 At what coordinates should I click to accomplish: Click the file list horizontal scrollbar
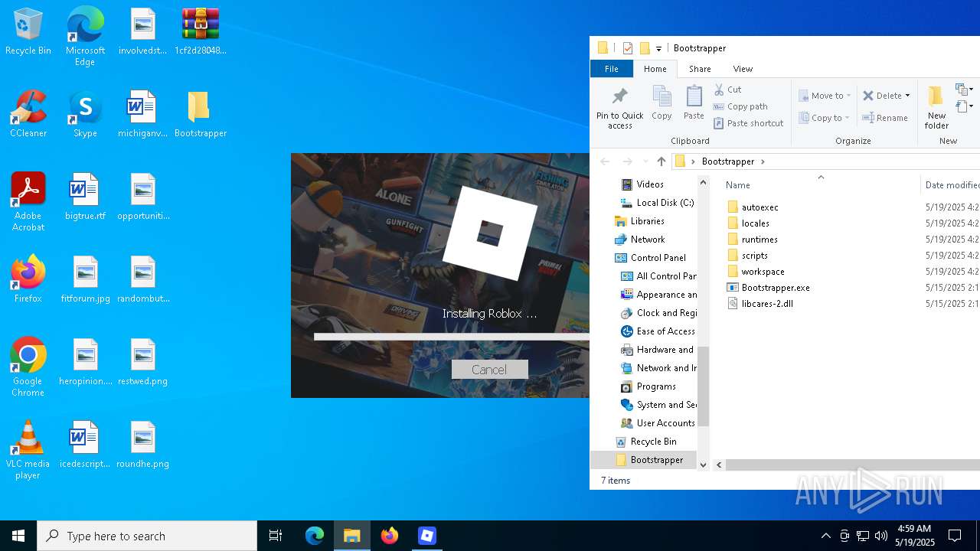pyautogui.click(x=853, y=465)
